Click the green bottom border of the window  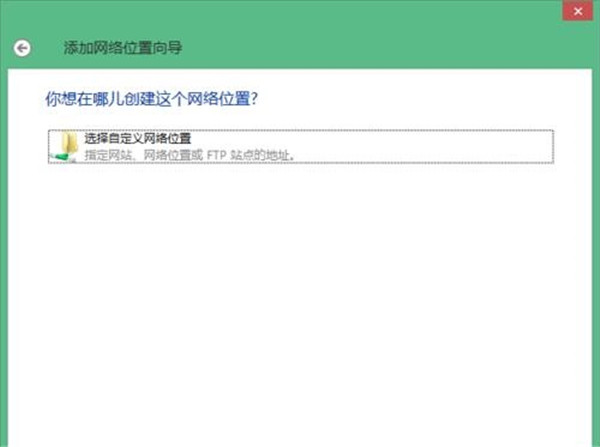pyautogui.click(x=300, y=441)
